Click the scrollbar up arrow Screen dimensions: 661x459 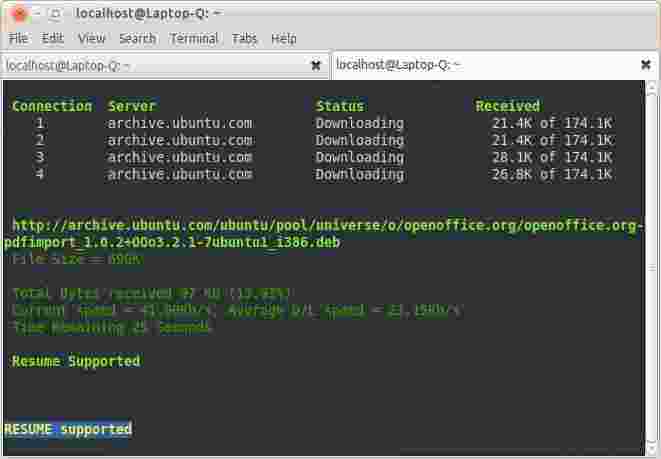[652, 86]
